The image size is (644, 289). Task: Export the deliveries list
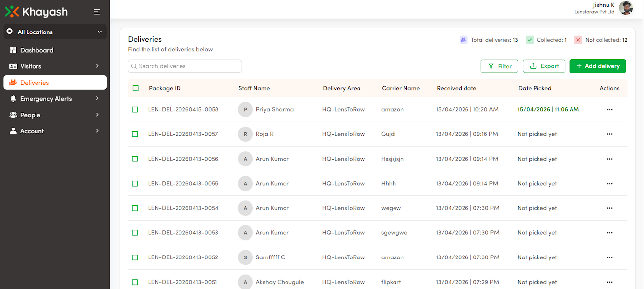544,66
